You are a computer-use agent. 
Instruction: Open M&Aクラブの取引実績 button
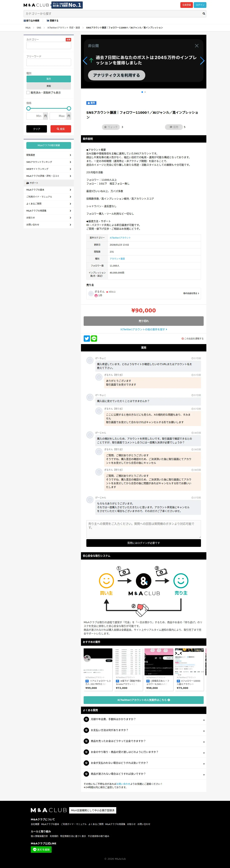[49, 145]
